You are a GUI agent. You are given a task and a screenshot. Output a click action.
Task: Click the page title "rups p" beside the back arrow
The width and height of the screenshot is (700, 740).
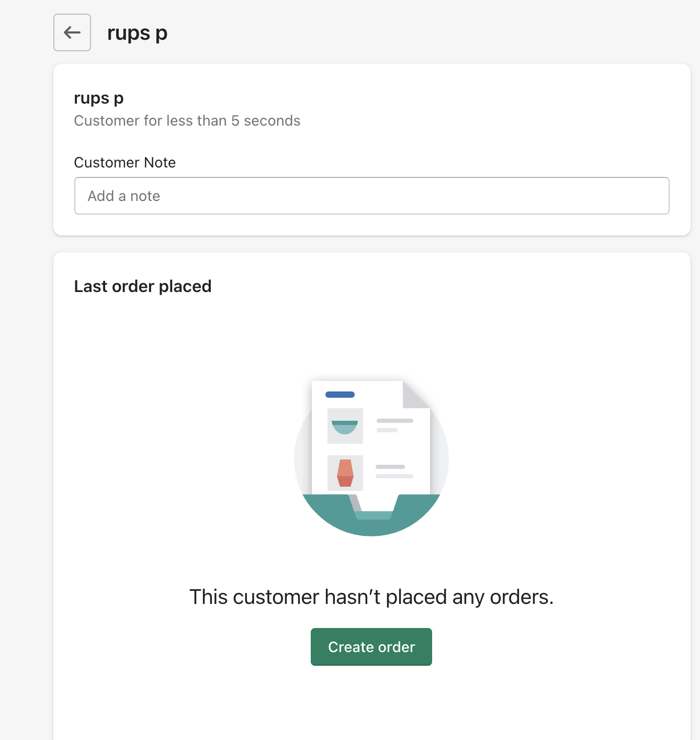click(x=137, y=33)
